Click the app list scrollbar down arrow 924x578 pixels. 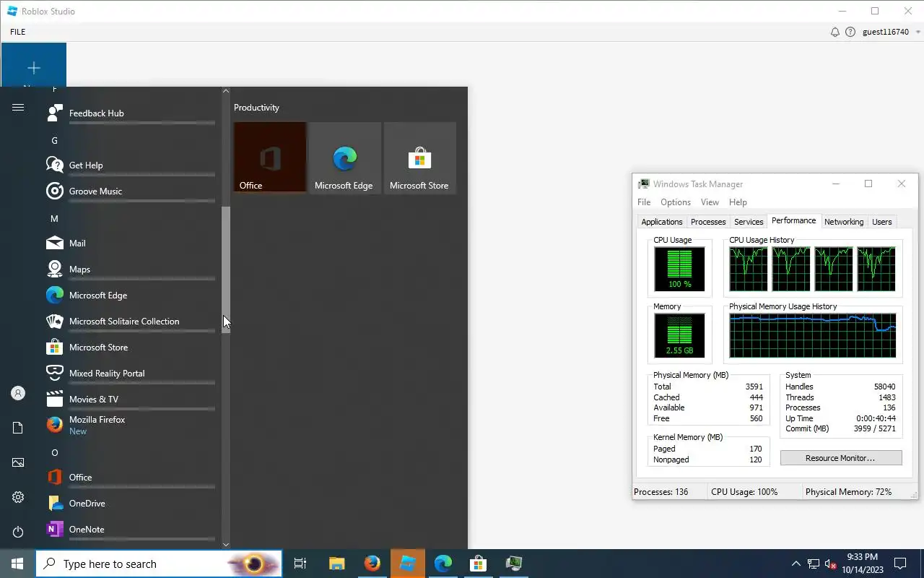tap(226, 545)
